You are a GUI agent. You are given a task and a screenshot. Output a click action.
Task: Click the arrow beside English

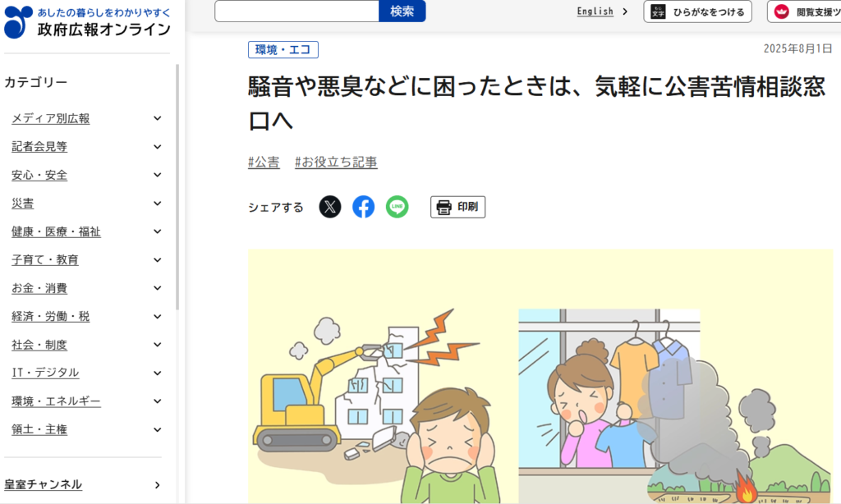625,11
